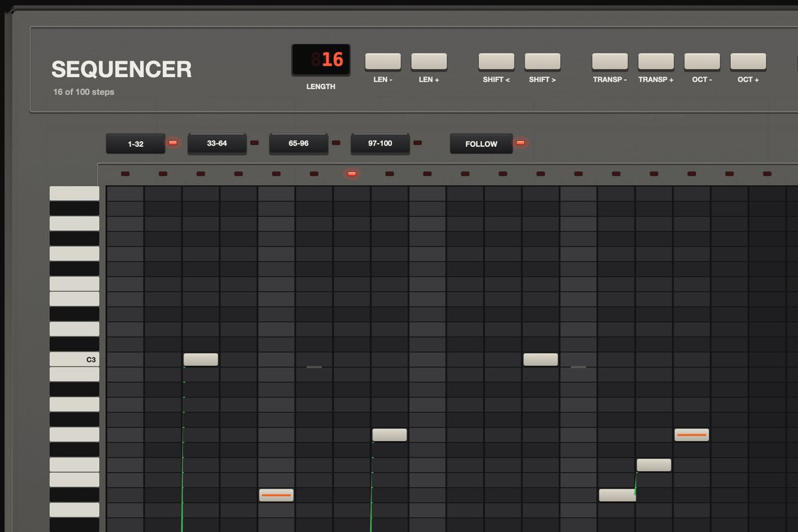Click the D3 white piano key

pos(74,329)
